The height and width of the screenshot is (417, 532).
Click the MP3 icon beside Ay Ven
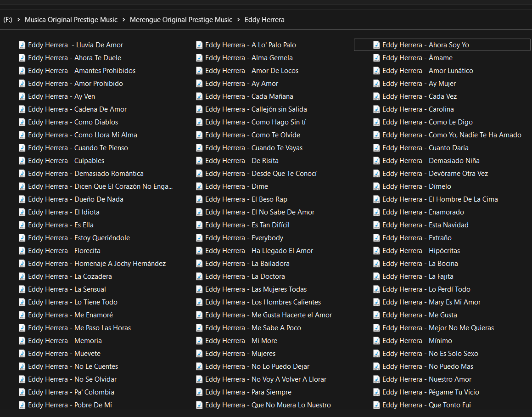click(x=22, y=96)
